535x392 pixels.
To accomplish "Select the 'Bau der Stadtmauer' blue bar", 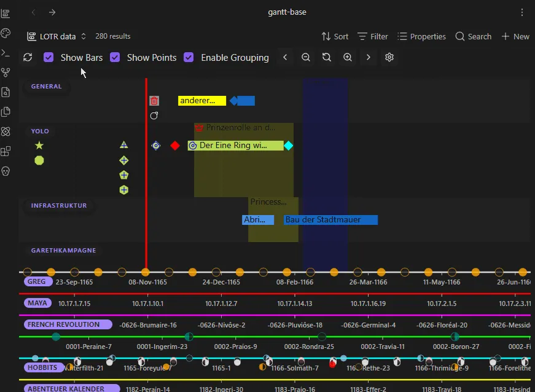I will click(330, 220).
